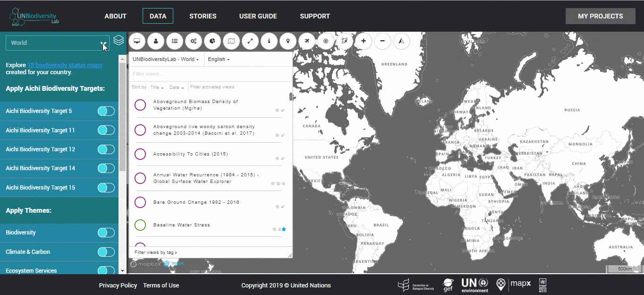Image resolution: width=644 pixels, height=295 pixels.
Task: Click the folded map icon
Action: pos(231,41)
